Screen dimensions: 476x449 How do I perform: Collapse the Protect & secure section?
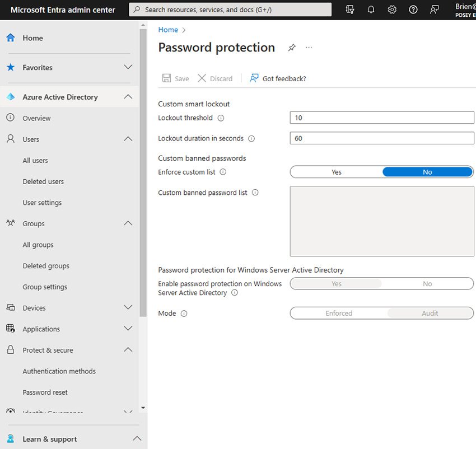(128, 349)
